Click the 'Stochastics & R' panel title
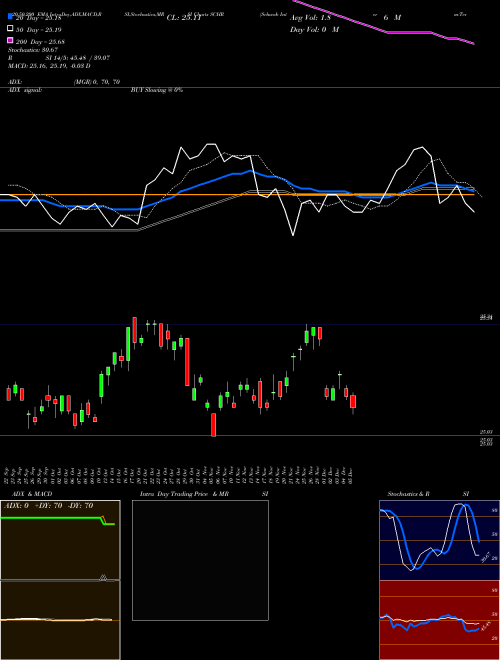The image size is (500, 660). click(x=409, y=494)
